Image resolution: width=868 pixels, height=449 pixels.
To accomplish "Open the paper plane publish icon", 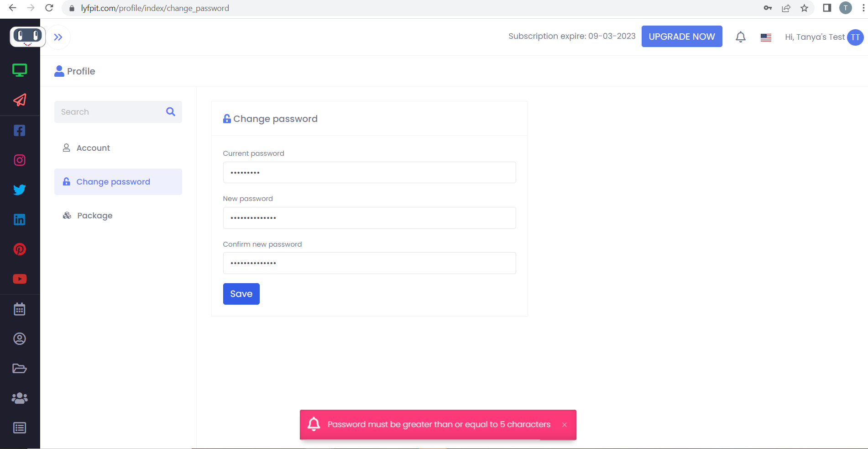I will [x=20, y=100].
